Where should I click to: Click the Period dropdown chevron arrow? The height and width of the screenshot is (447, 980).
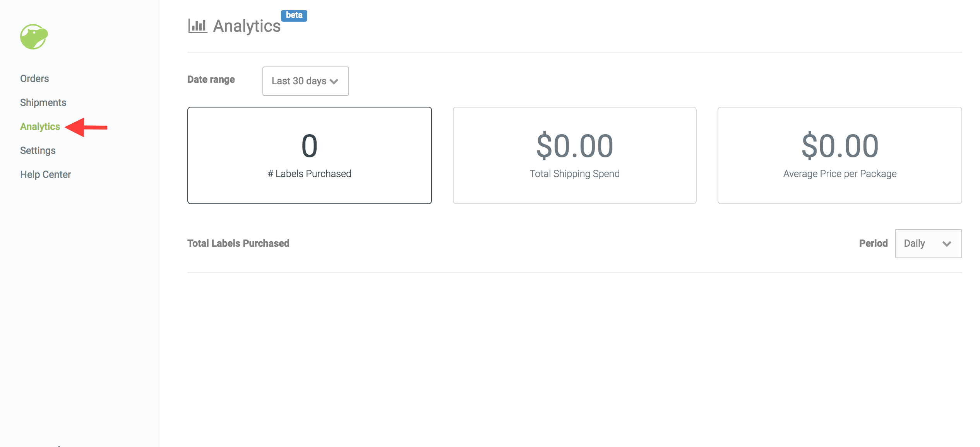point(947,244)
